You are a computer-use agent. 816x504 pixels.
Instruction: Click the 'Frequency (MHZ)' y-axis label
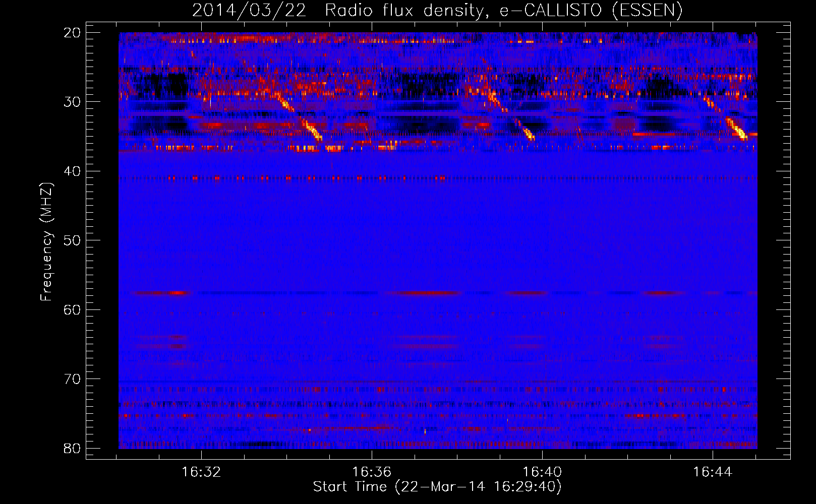[46, 242]
